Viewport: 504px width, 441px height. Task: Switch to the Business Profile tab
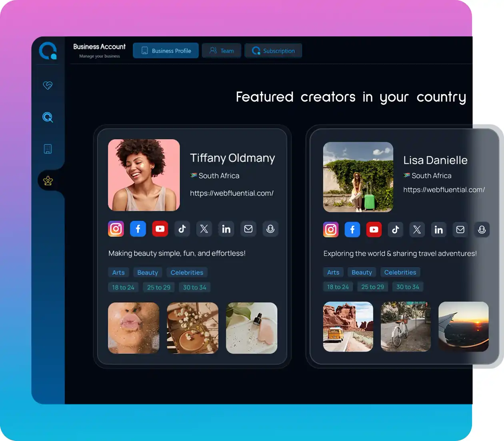166,51
